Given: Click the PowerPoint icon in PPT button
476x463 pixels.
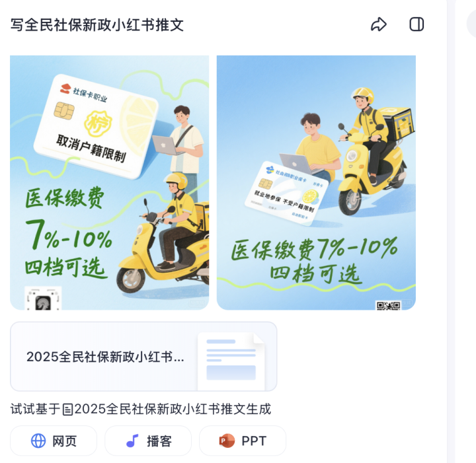Looking at the screenshot, I should (227, 441).
